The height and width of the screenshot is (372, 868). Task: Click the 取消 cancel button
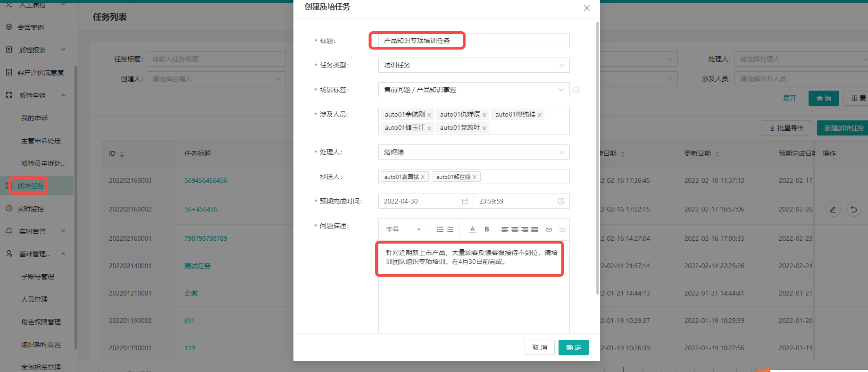point(540,347)
